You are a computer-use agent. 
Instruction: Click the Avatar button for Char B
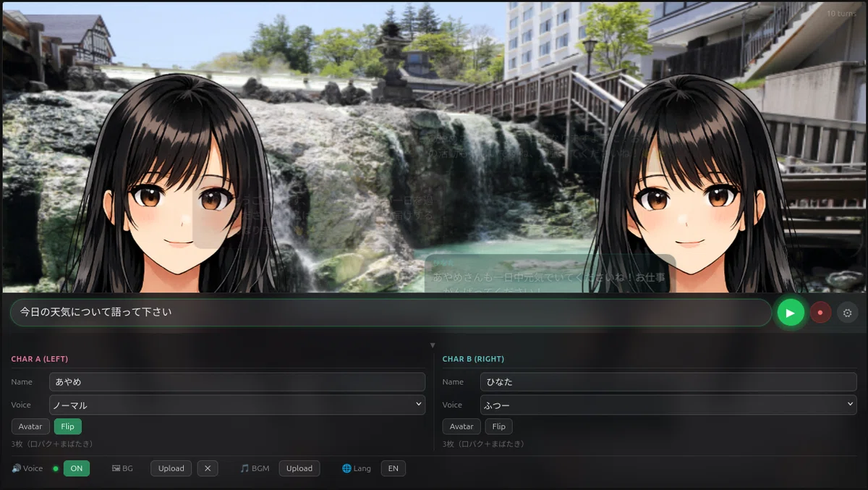(x=461, y=426)
